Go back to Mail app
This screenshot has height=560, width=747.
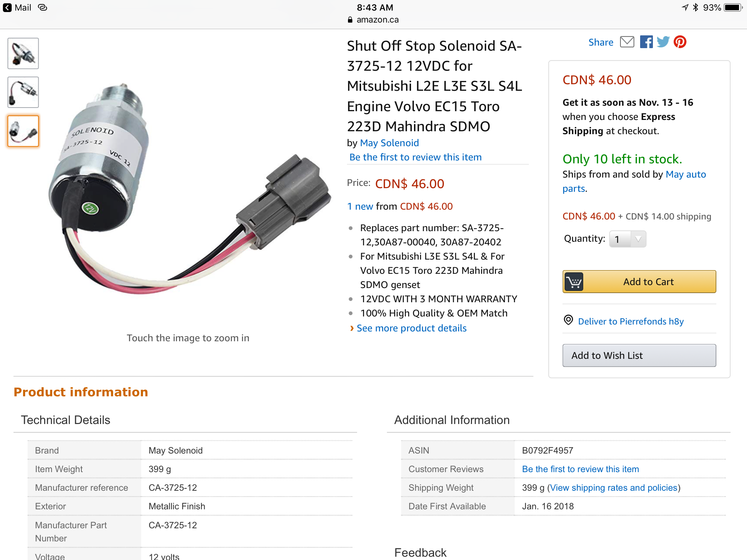(x=17, y=8)
